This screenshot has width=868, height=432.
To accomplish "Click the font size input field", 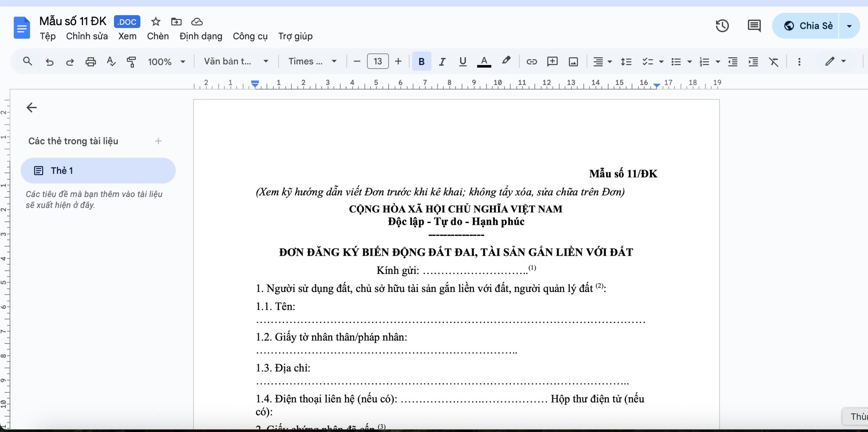I will (x=378, y=61).
